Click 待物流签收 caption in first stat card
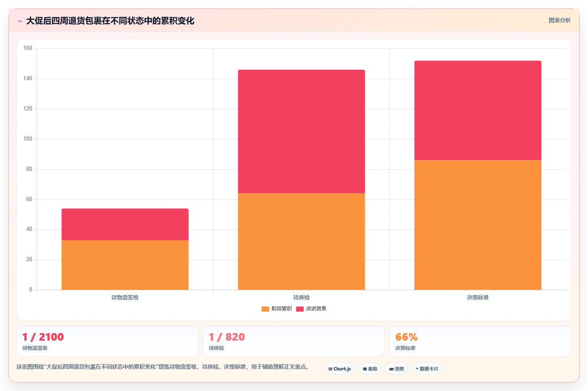The height and width of the screenshot is (391, 588). tap(35, 348)
